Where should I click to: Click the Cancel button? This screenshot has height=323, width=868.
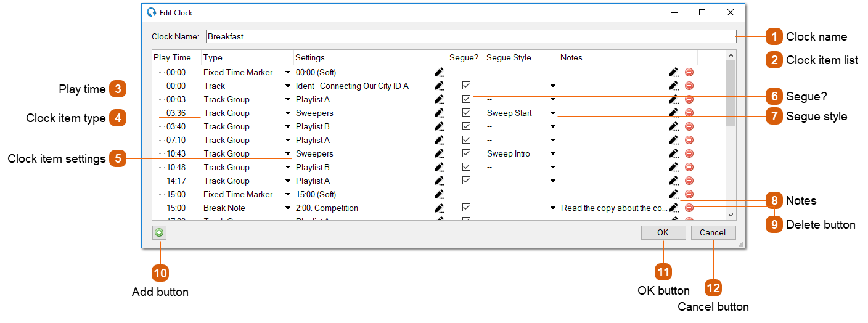coord(713,232)
